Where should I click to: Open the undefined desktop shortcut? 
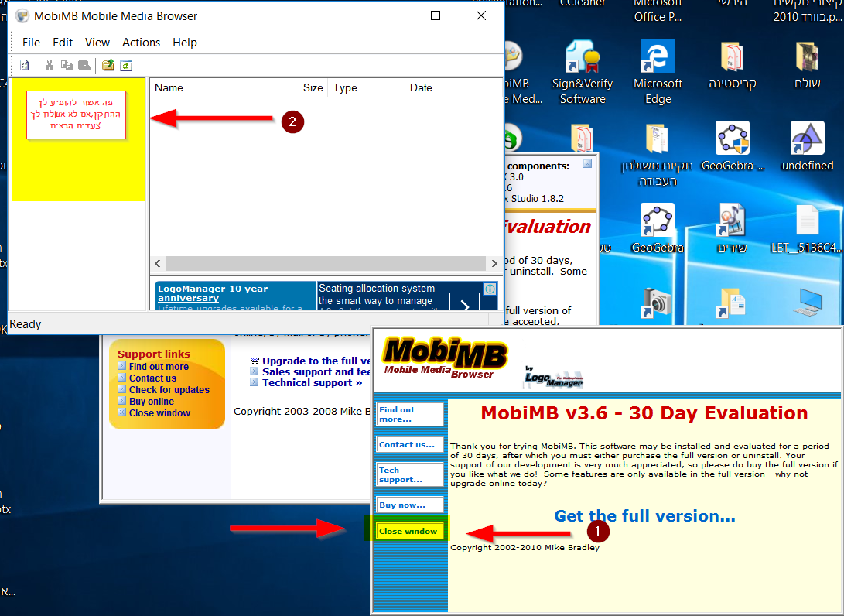[808, 146]
